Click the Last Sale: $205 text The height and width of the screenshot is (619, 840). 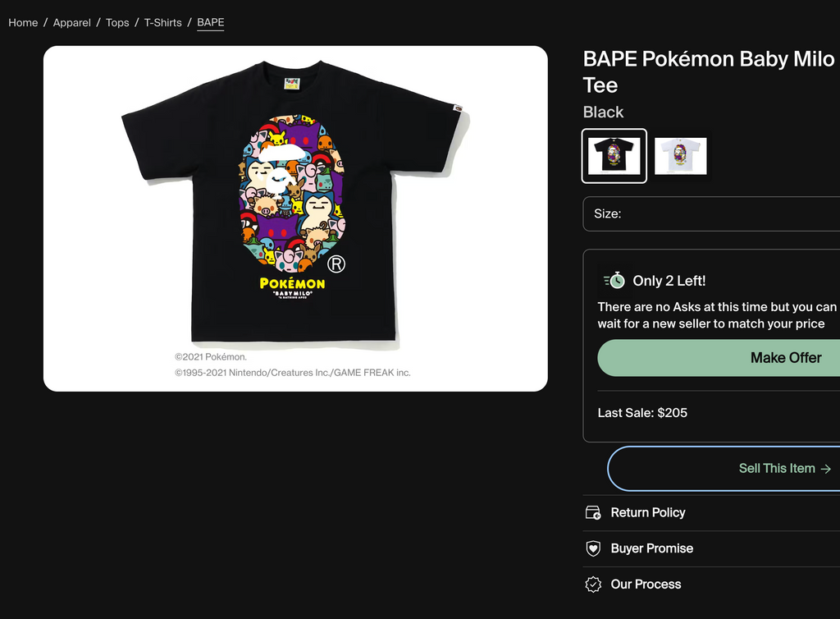point(642,413)
